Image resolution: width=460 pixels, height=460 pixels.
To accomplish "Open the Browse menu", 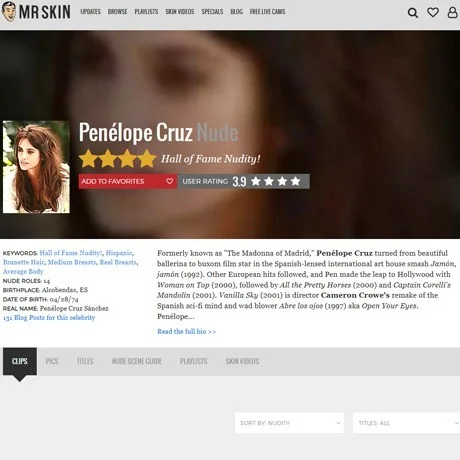I will point(117,12).
